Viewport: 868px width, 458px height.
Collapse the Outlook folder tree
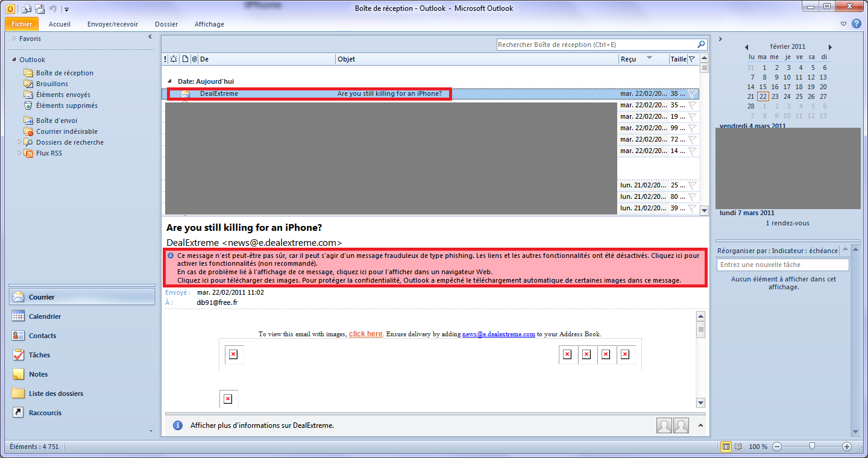coord(14,60)
